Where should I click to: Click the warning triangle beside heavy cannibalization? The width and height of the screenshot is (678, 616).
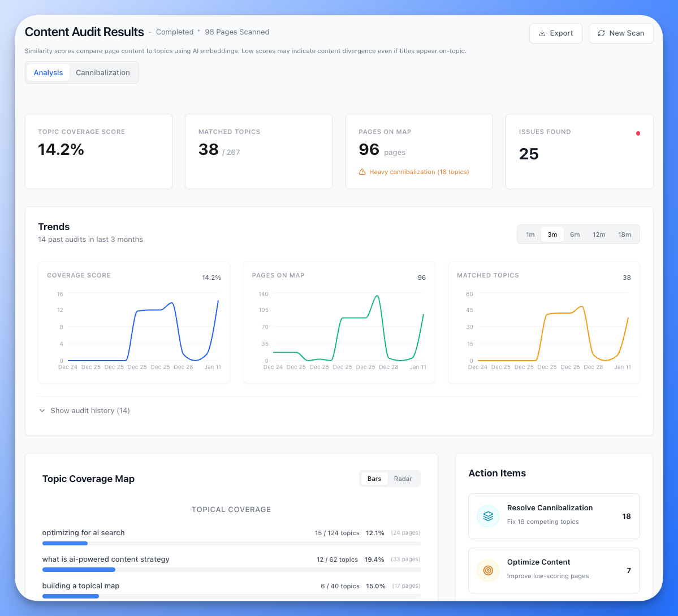362,172
